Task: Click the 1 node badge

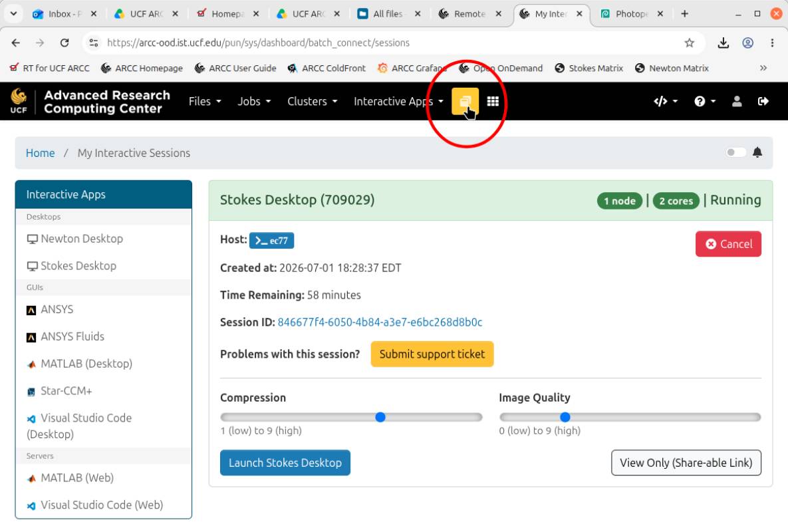Action: (x=619, y=201)
